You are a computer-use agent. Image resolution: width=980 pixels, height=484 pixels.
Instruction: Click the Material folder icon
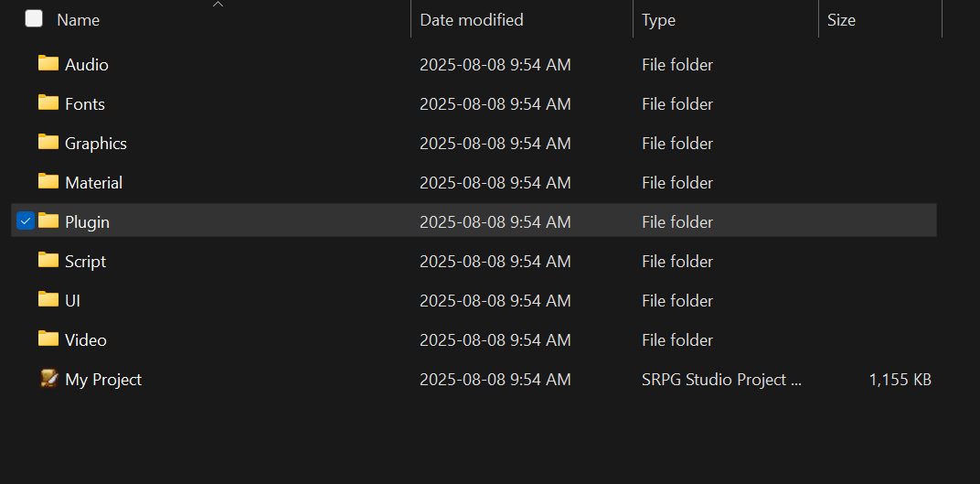tap(48, 181)
